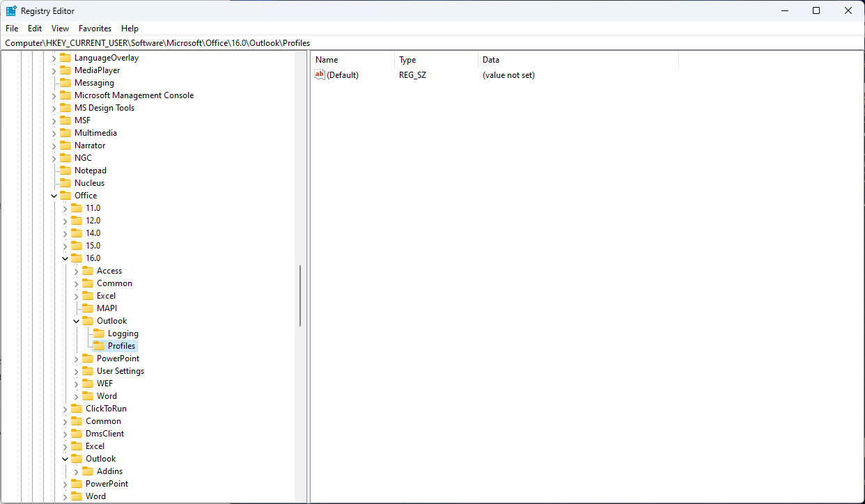Sort values by Data column header
The width and height of the screenshot is (865, 504).
[x=578, y=60]
